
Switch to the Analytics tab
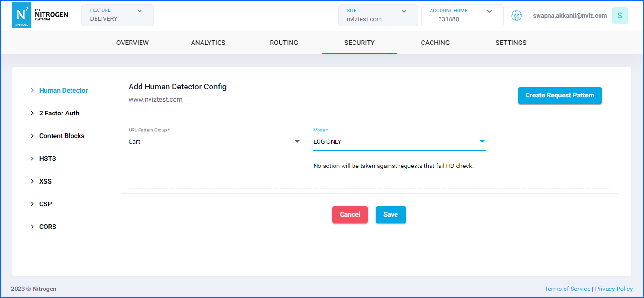[208, 43]
